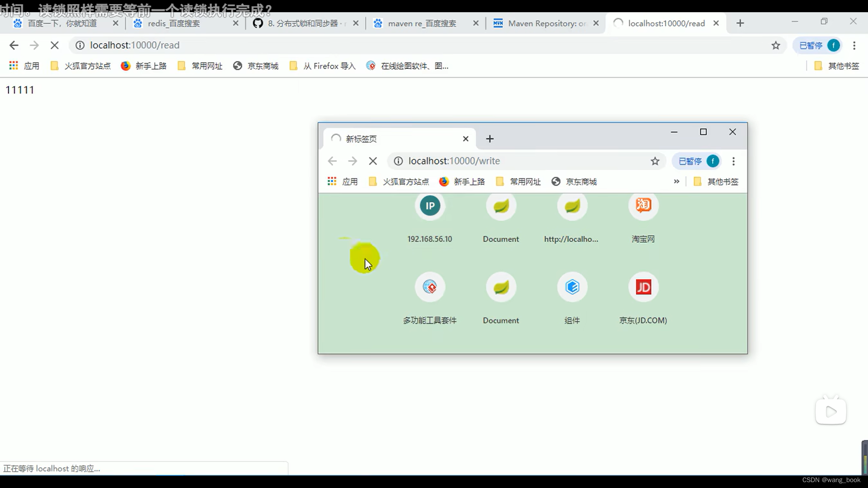This screenshot has width=868, height=488.
Task: Go back in the small browser window
Action: pyautogui.click(x=332, y=161)
